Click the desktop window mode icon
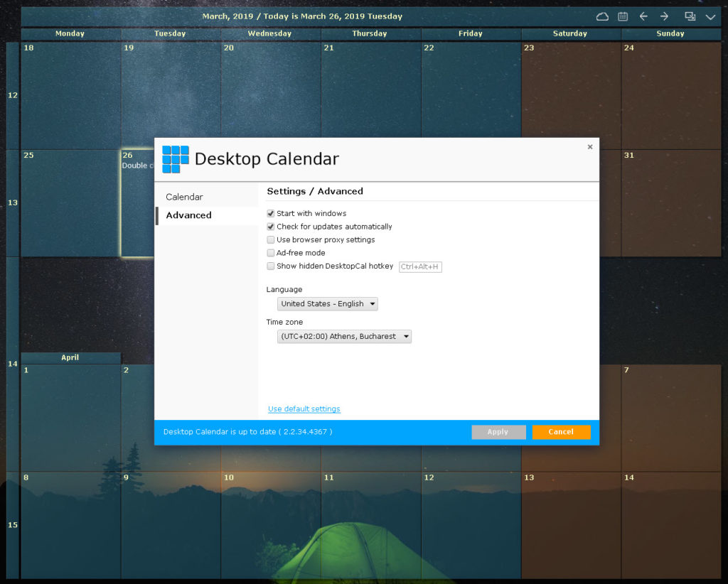This screenshot has height=584, width=728. pyautogui.click(x=690, y=17)
